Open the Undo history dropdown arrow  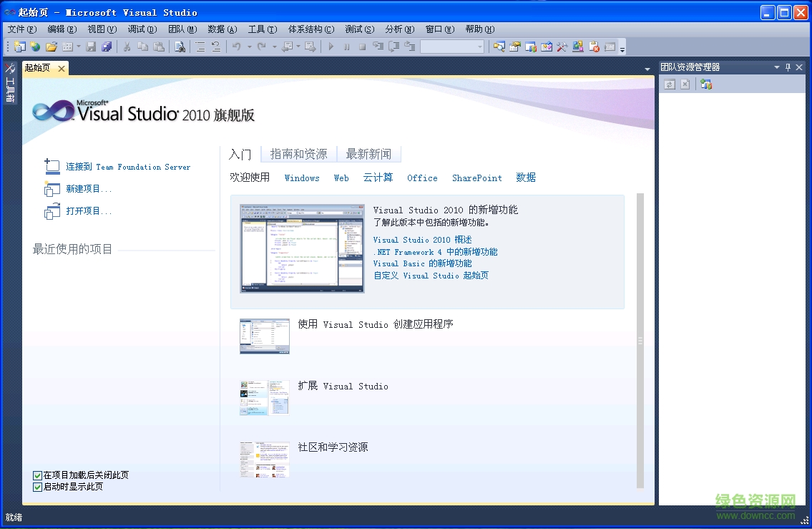point(250,47)
